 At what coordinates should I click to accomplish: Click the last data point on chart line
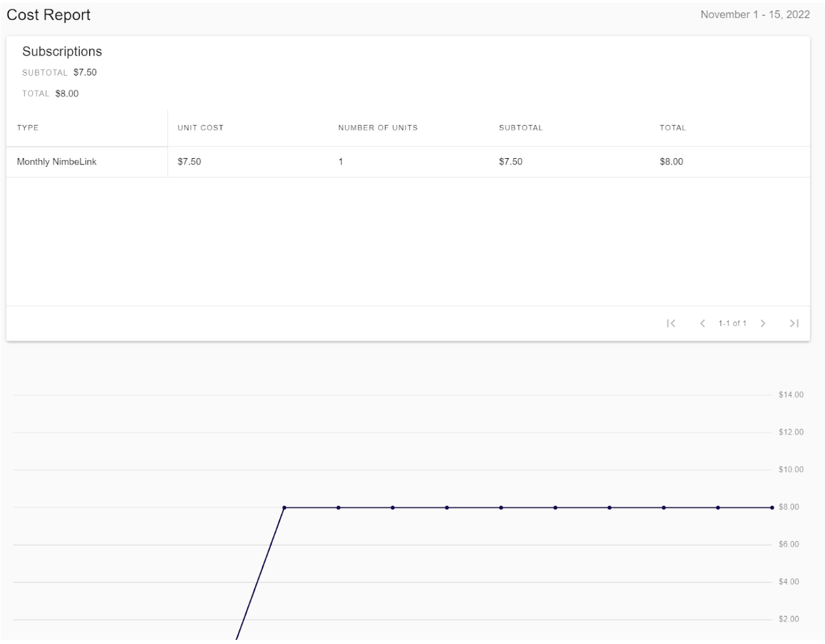772,507
